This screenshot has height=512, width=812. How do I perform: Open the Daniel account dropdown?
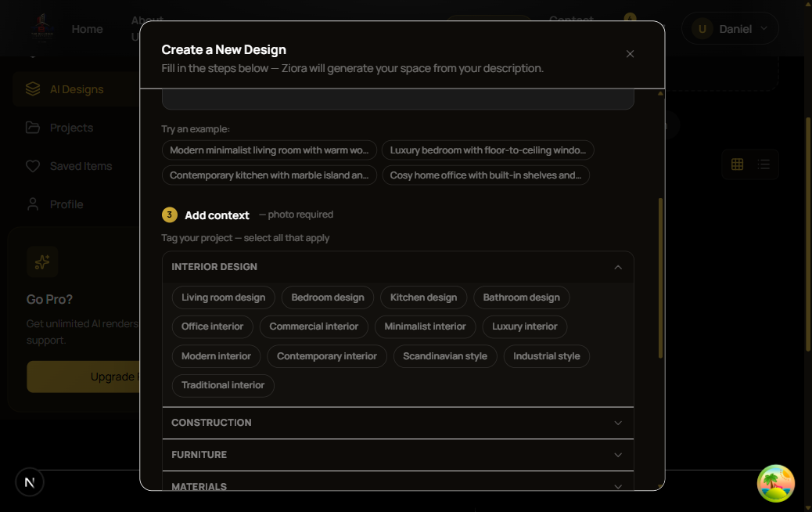coord(730,28)
